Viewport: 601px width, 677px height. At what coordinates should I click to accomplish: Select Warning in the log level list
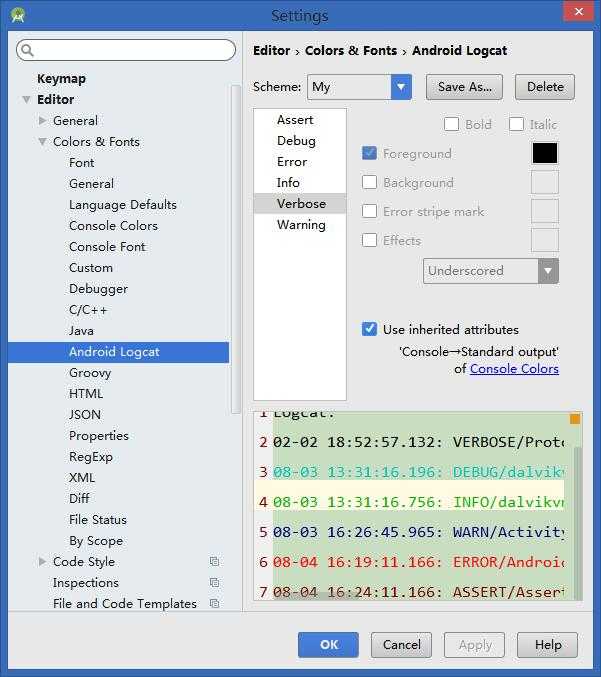coord(300,225)
